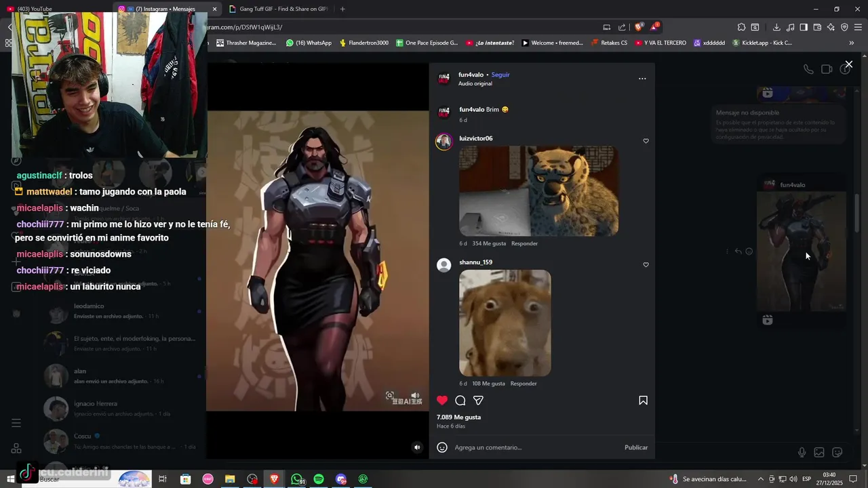Open the leopard GIF in luizvictor06's comment
The height and width of the screenshot is (488, 868).
tap(538, 191)
